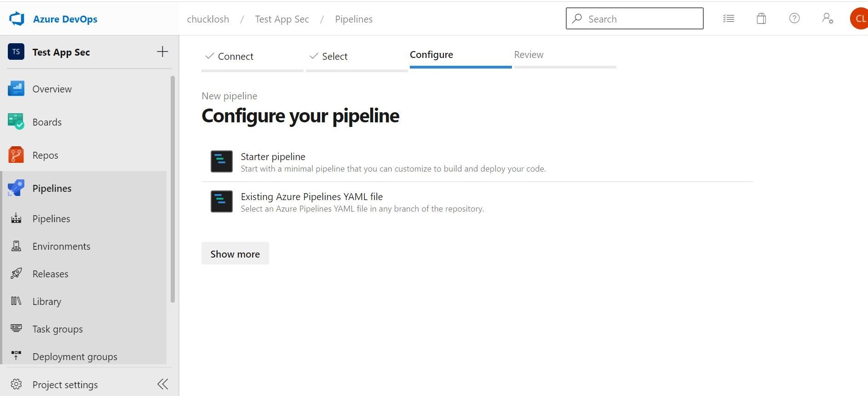The height and width of the screenshot is (396, 868).
Task: Click the Environments icon
Action: 16,246
